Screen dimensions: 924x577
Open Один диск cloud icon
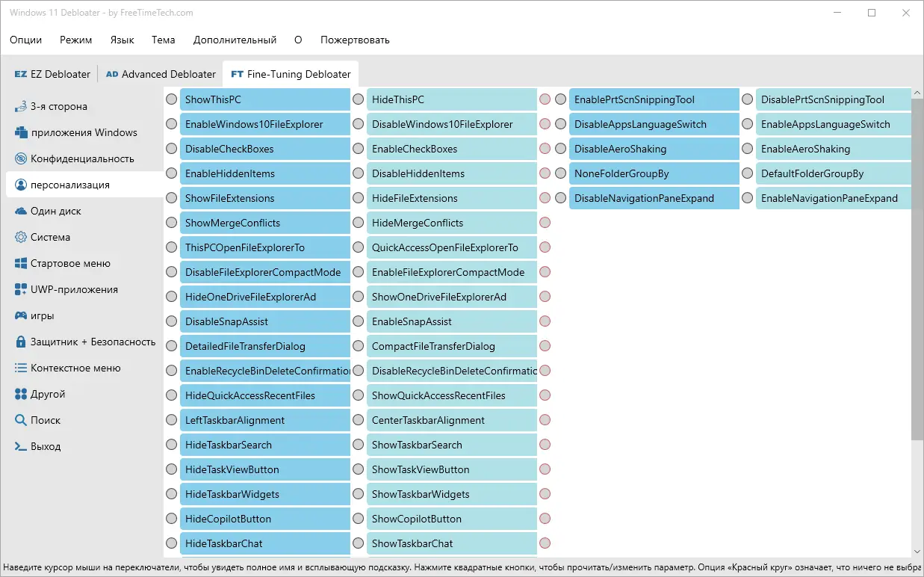tap(21, 211)
